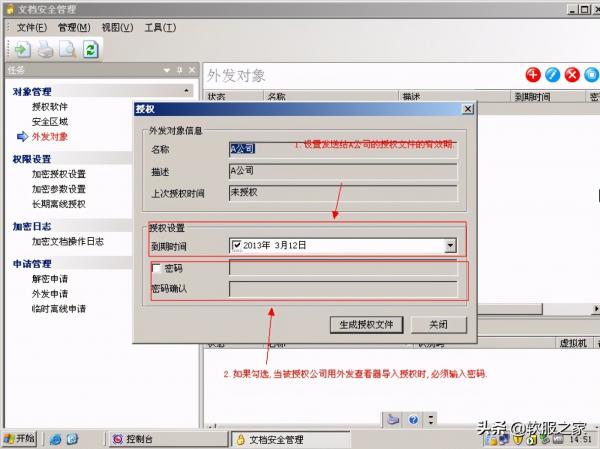Click the 状态 column header
Image resolution: width=600 pixels, height=449 pixels.
pos(234,96)
